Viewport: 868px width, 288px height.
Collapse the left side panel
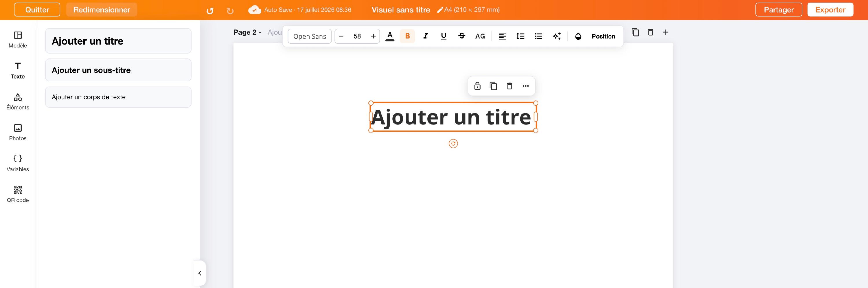coord(199,273)
